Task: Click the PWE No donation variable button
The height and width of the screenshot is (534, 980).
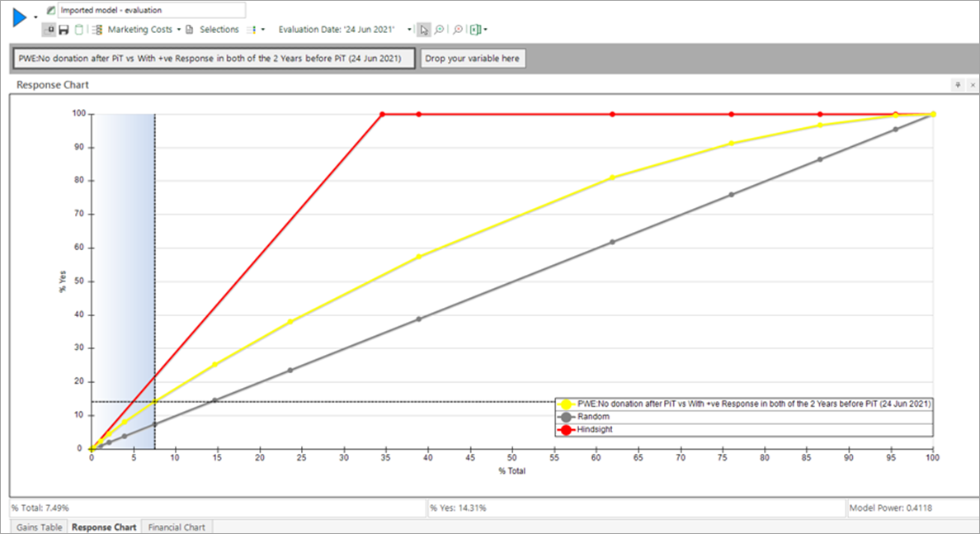Action: [213, 59]
